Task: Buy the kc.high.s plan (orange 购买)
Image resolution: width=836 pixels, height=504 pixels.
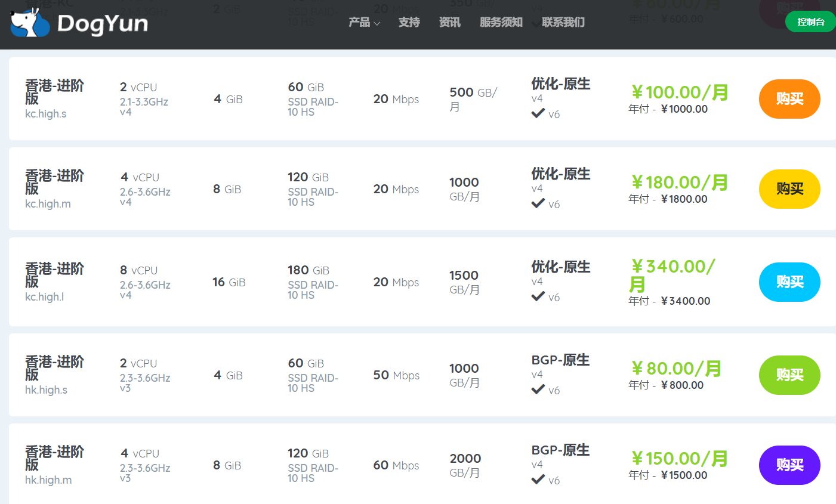Action: 789,99
